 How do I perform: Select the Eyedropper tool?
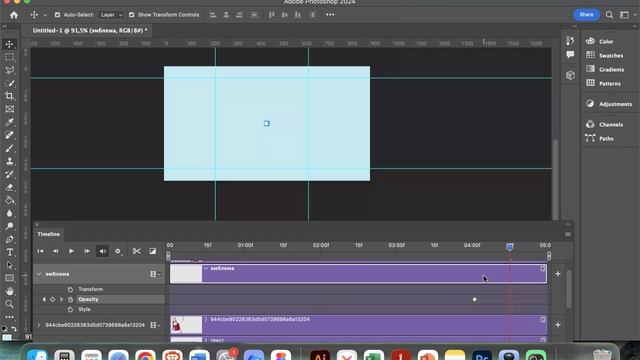9,122
